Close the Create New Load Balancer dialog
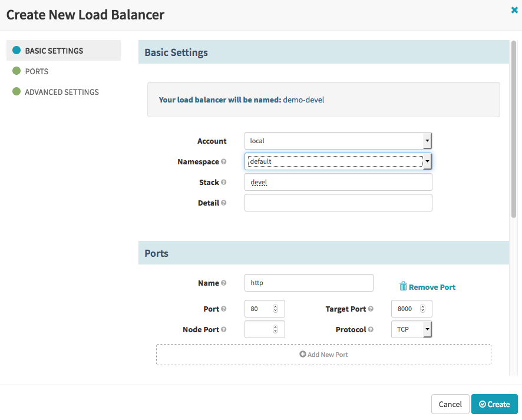Image resolution: width=522 pixels, height=420 pixels. click(514, 11)
